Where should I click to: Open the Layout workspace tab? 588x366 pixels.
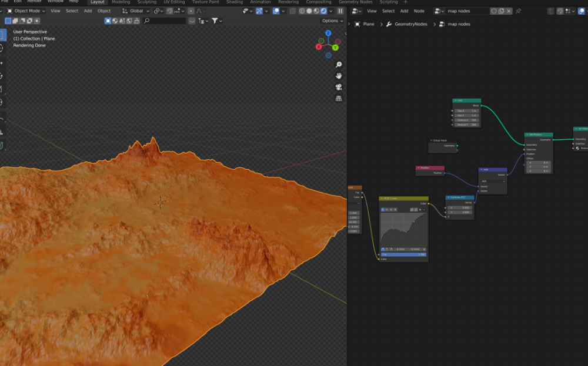tap(97, 2)
